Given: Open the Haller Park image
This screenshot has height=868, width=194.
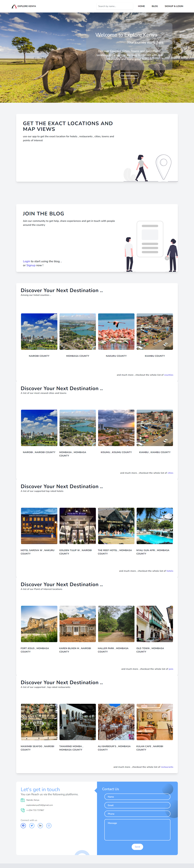Looking at the screenshot, I should 116,624.
